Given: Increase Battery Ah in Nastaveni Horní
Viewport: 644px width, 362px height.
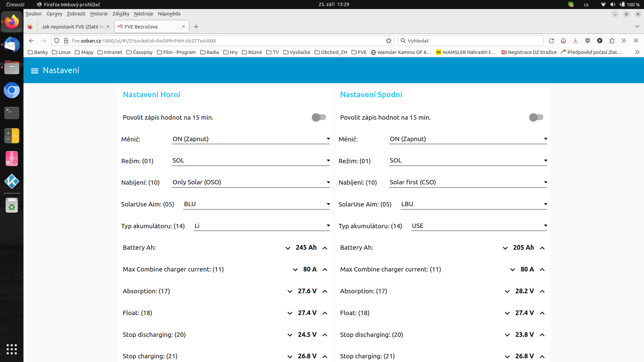Looking at the screenshot, I should (x=325, y=248).
